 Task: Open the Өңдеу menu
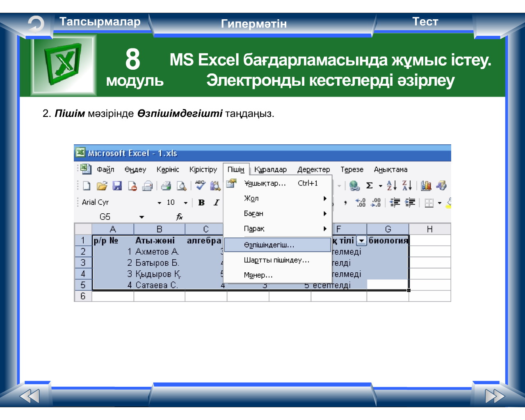point(135,169)
